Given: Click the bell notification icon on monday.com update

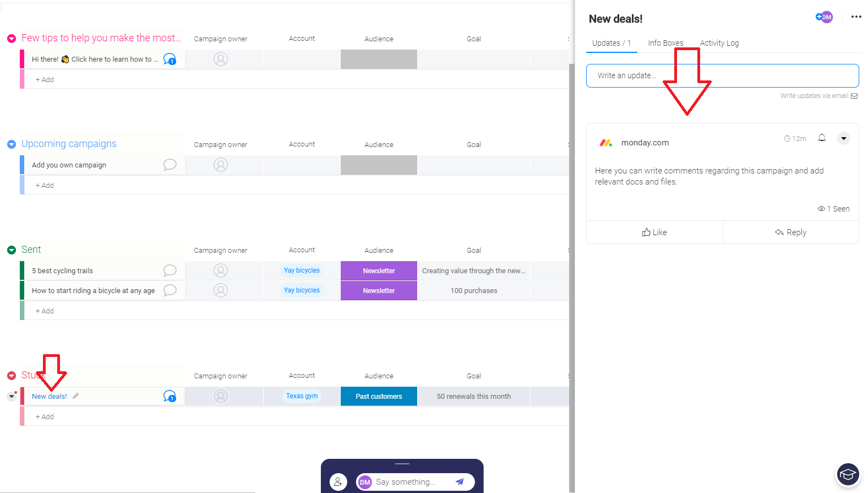Looking at the screenshot, I should click(822, 138).
